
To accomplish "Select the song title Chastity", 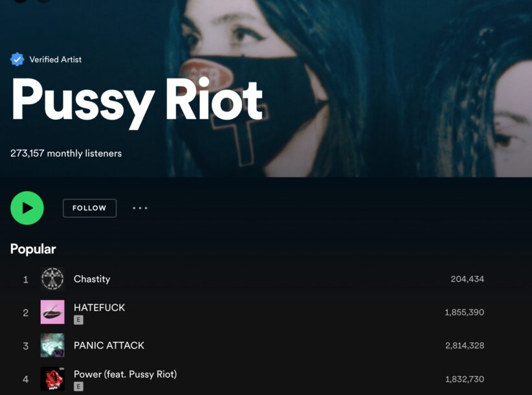I will pos(92,279).
